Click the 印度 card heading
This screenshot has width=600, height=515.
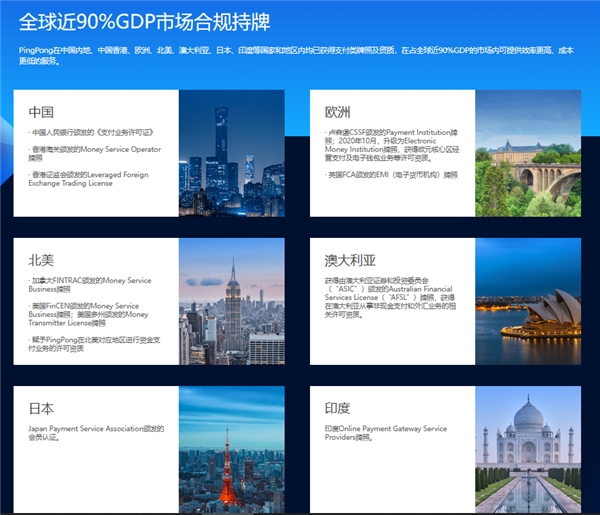point(337,409)
